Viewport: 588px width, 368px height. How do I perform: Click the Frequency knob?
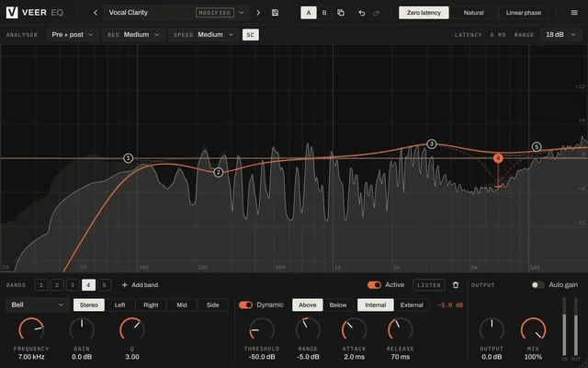point(31,330)
